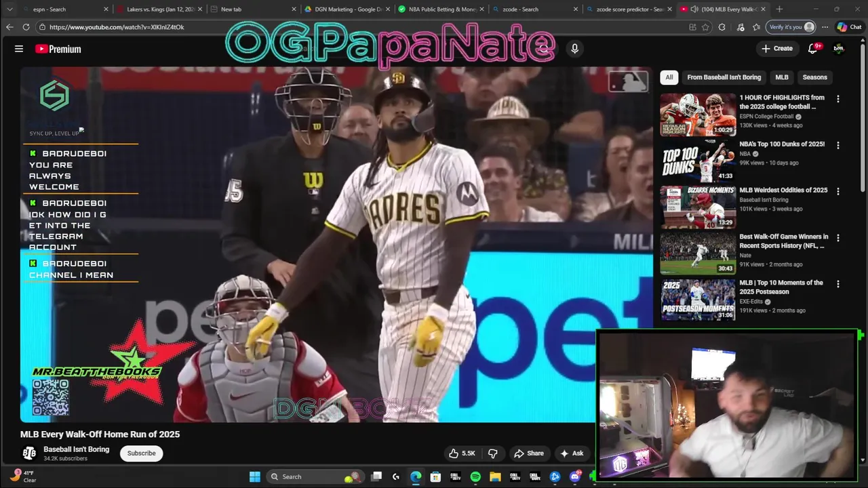Open File Explorer from the taskbar
Image resolution: width=868 pixels, height=488 pixels.
[x=495, y=476]
